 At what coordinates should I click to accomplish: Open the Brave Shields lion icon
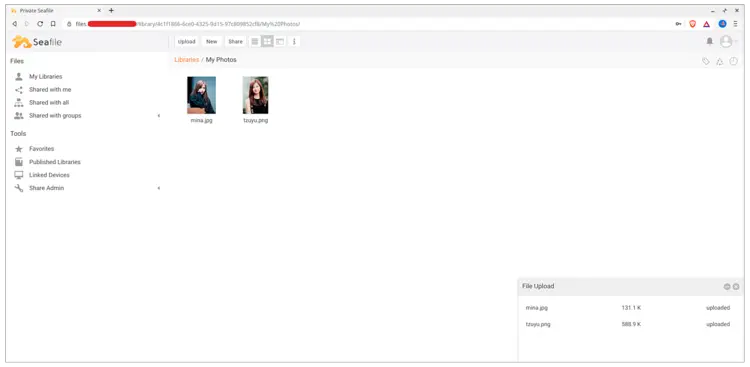[x=692, y=24]
